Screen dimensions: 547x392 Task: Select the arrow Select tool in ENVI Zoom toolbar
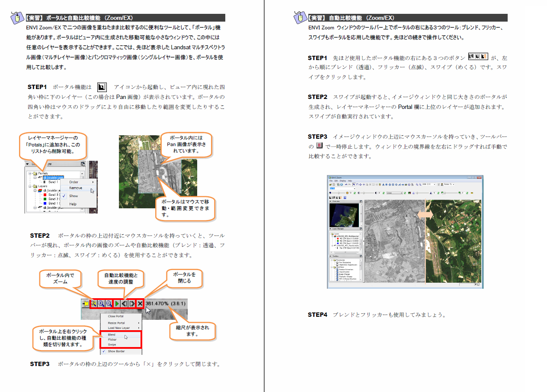click(x=354, y=185)
